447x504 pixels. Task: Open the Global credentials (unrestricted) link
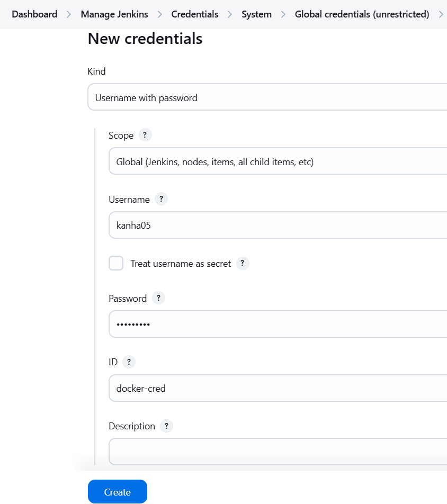click(x=362, y=14)
